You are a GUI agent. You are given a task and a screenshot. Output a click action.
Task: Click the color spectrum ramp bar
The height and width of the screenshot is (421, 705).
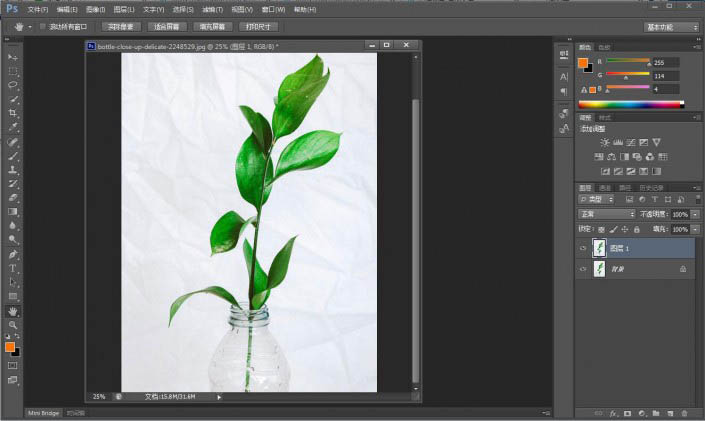pos(630,103)
